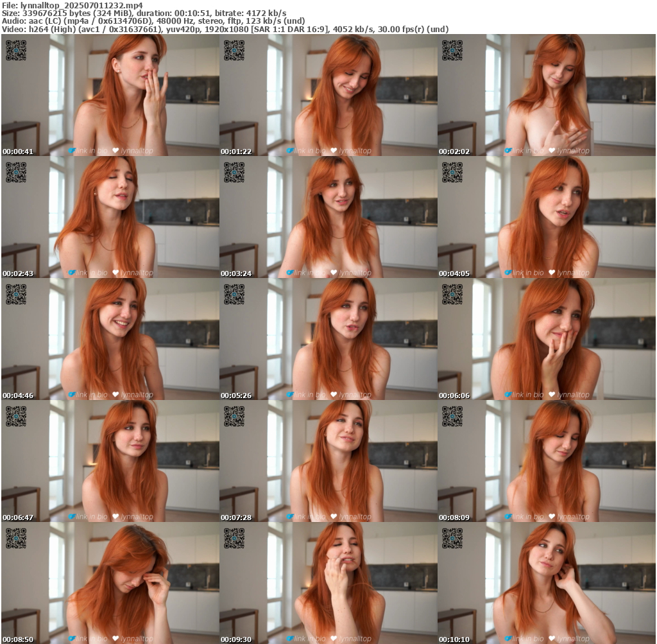Click "link in bio" text in the 00:03:24 frame
This screenshot has width=657, height=644.
310,273
